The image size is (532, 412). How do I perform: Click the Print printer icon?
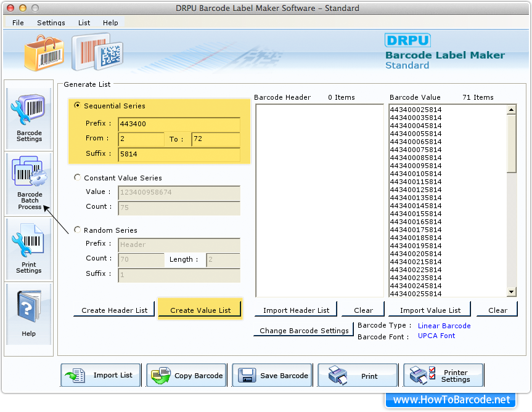[338, 375]
